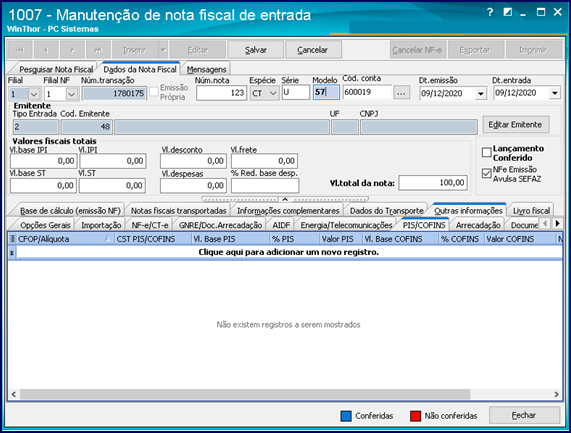Open help question mark icon
Image resolution: width=571 pixels, height=433 pixels.
click(x=490, y=12)
